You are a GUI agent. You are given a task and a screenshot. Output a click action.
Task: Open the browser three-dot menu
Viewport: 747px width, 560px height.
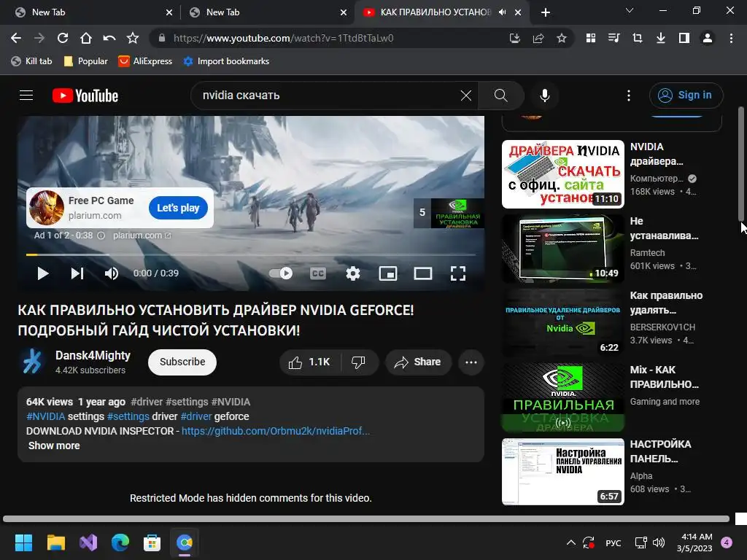click(731, 38)
